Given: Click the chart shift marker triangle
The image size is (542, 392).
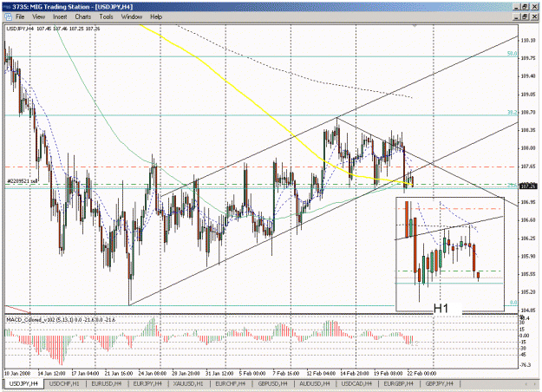Looking at the screenshot, I should pos(415,25).
